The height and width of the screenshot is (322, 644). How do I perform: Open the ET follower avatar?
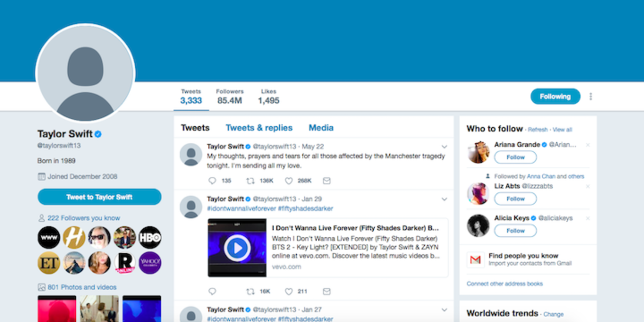(49, 263)
